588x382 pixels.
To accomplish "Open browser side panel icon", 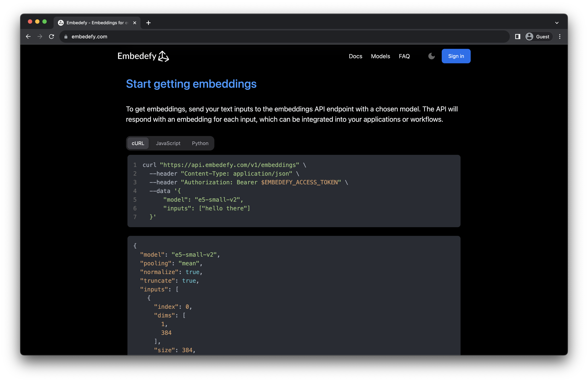I will click(518, 37).
